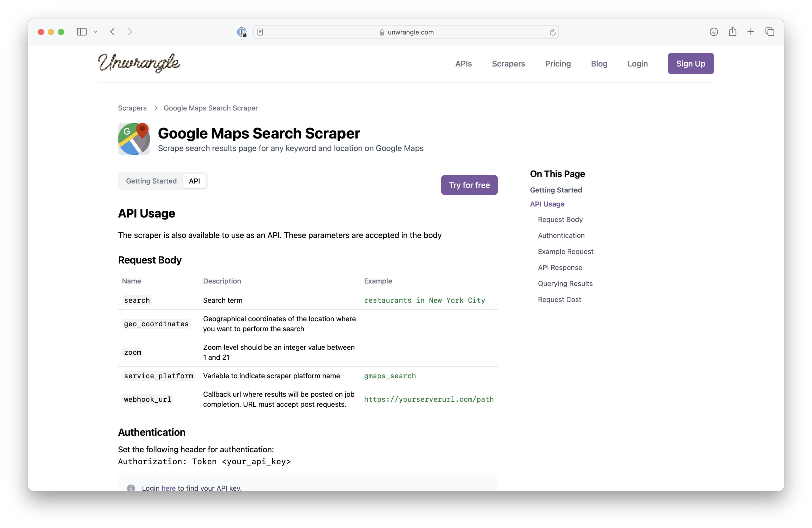Go back with the back arrow
Screen dimensions: 812x528
coord(112,32)
